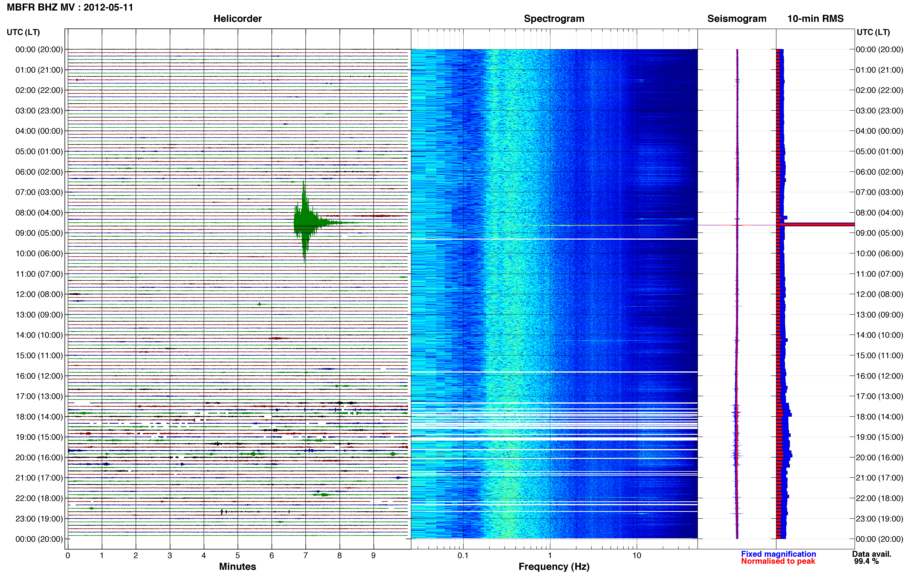Click the Frequency (Hz) x-axis label
This screenshot has height=578, width=924.
click(x=554, y=566)
